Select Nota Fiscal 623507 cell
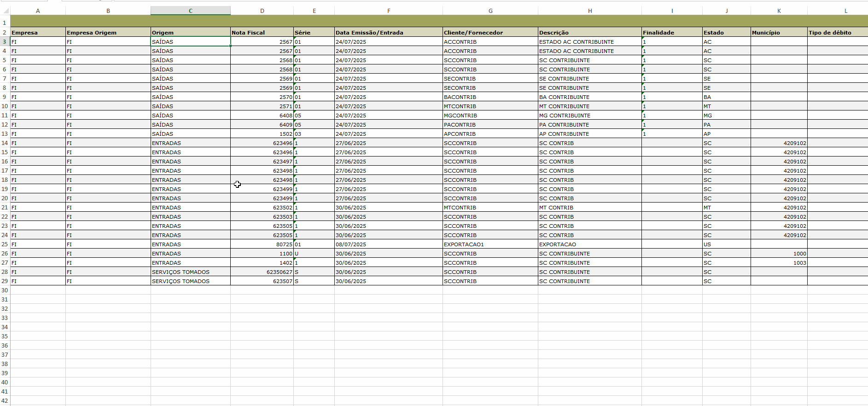Viewport: 868px width, 406px height. pos(262,281)
